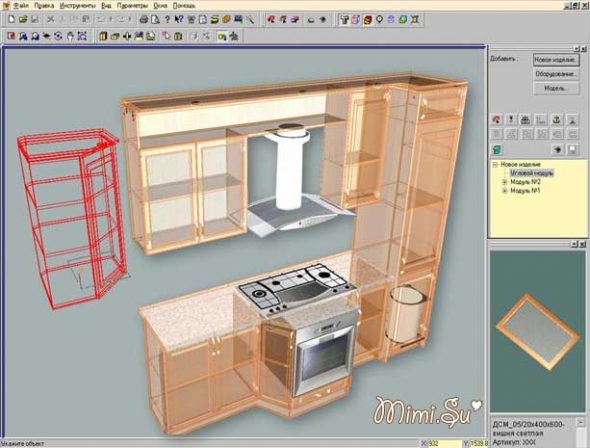Open the Инструменты menu
The image size is (590, 448).
(77, 6)
